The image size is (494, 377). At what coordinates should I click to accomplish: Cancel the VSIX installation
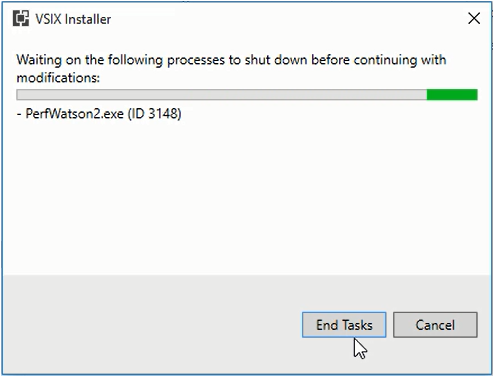pos(435,325)
